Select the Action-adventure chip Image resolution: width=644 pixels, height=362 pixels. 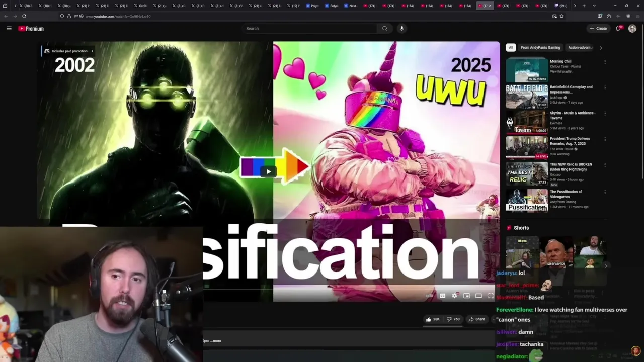580,48
